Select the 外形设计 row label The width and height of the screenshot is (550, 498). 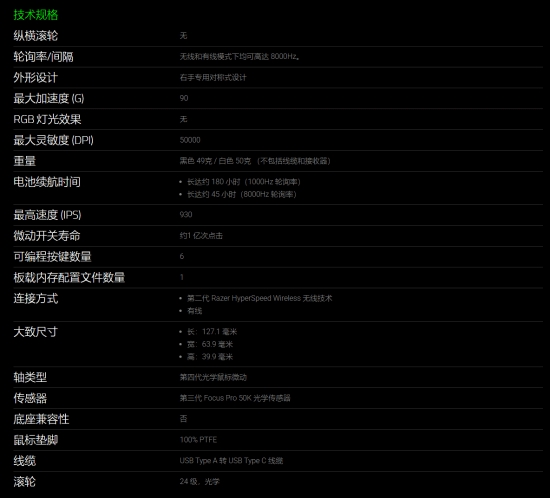coord(35,78)
